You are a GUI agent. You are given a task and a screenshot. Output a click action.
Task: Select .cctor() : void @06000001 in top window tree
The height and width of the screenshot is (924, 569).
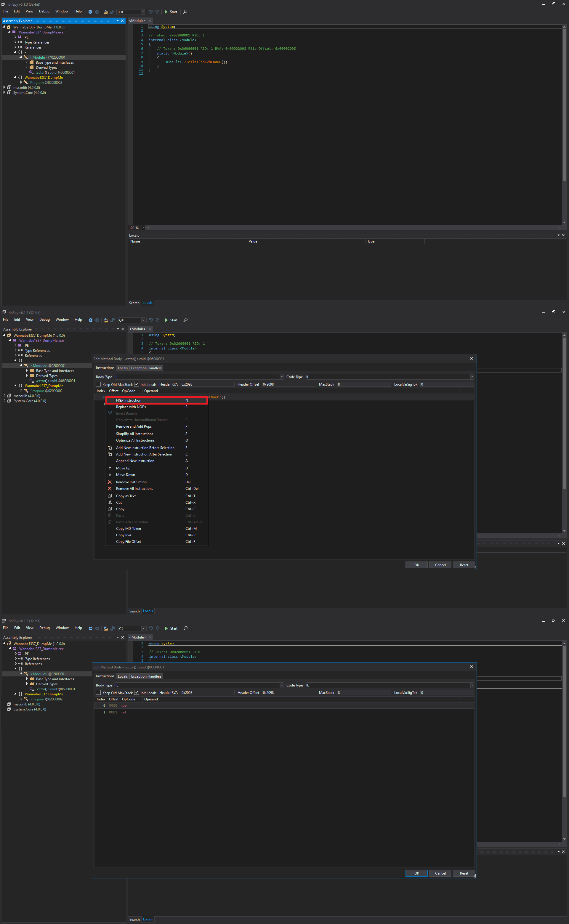pos(55,73)
